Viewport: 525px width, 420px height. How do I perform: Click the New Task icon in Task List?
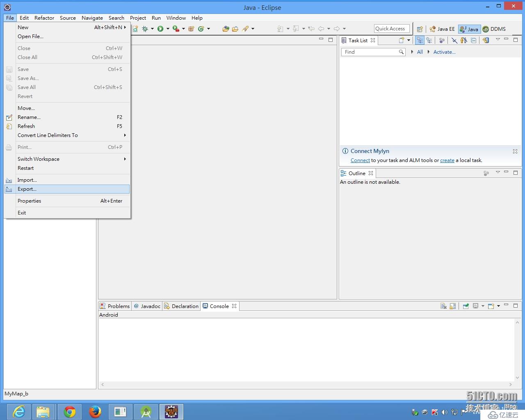click(402, 40)
